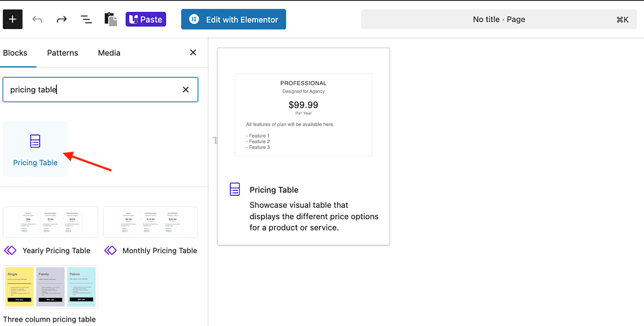Click the diamond icon beside Monthly Pricing Table
The width and height of the screenshot is (644, 326).
click(x=111, y=250)
